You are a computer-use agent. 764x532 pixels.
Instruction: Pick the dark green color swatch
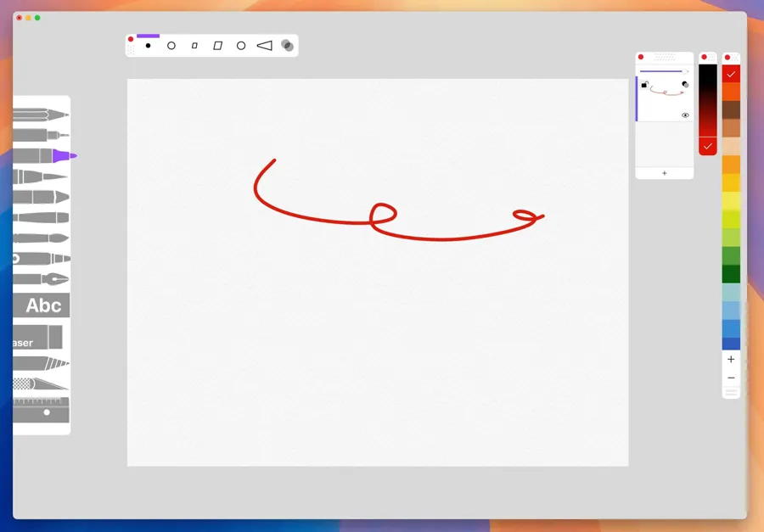pyautogui.click(x=731, y=274)
